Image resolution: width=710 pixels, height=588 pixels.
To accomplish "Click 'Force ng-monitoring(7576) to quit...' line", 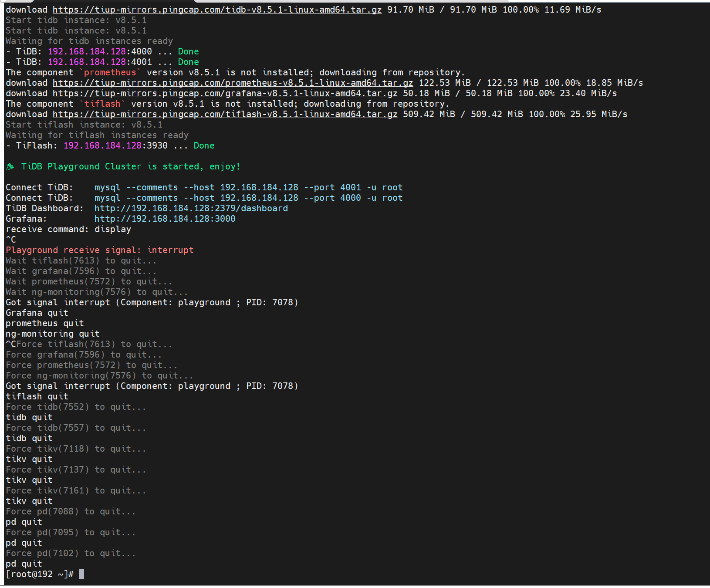I will 99,375.
